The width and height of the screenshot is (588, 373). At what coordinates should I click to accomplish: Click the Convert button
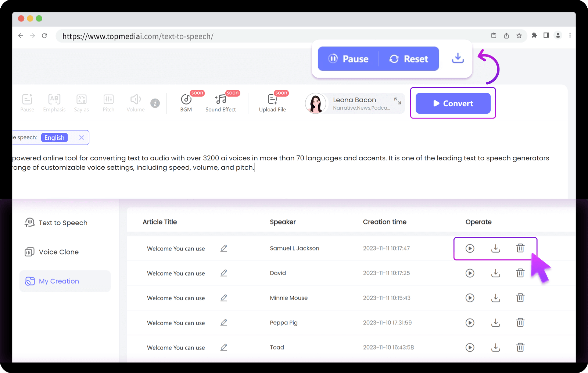(x=453, y=103)
